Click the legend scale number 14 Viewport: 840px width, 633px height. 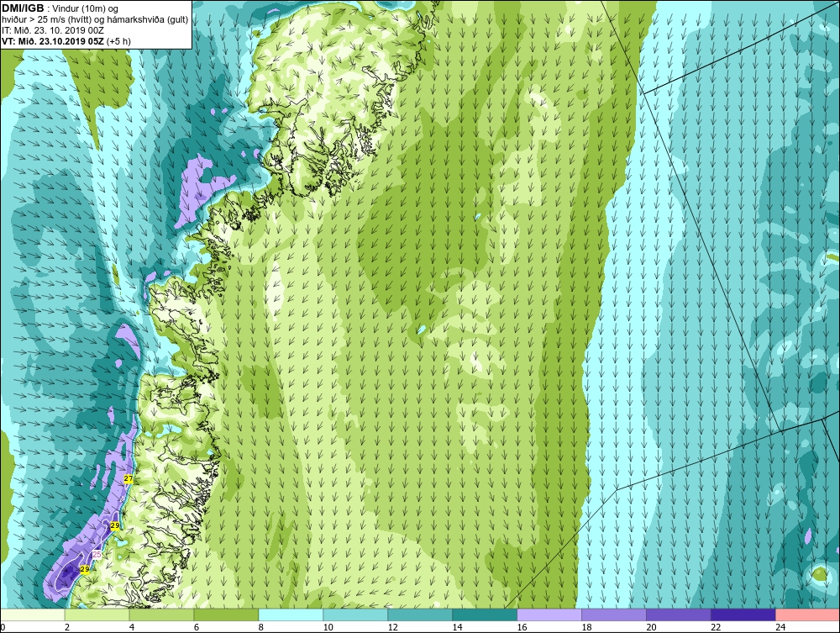pos(457,627)
